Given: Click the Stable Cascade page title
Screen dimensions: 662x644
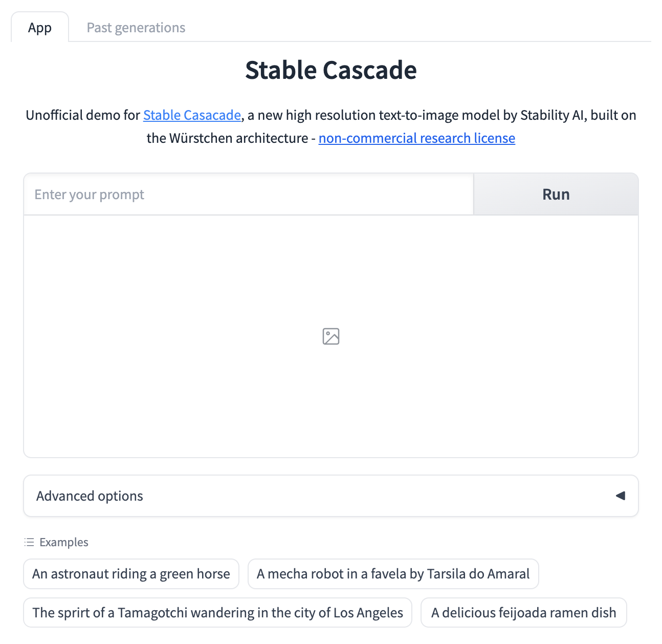Looking at the screenshot, I should coord(330,70).
